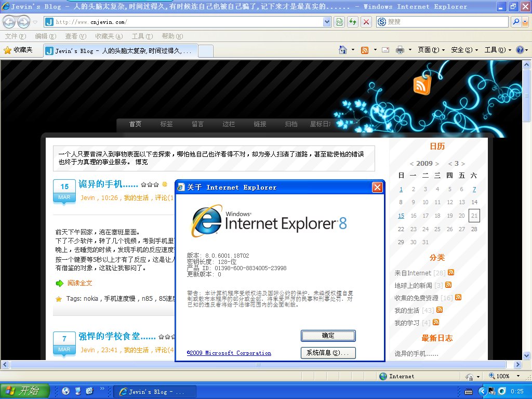Select the Jevin's Blog browser tab
The width and height of the screenshot is (532, 399).
click(x=121, y=51)
